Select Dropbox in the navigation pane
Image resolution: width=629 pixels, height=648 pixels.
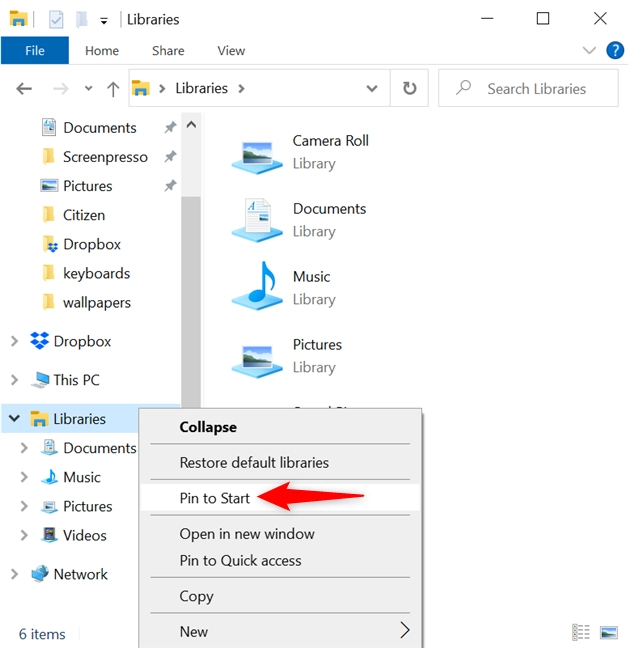coord(82,341)
